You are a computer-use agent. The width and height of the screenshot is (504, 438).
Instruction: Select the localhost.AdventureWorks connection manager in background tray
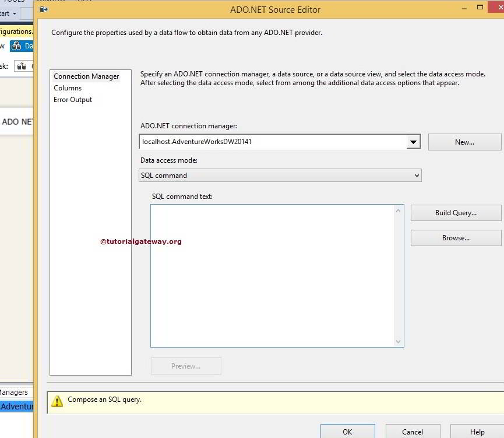tap(16, 406)
